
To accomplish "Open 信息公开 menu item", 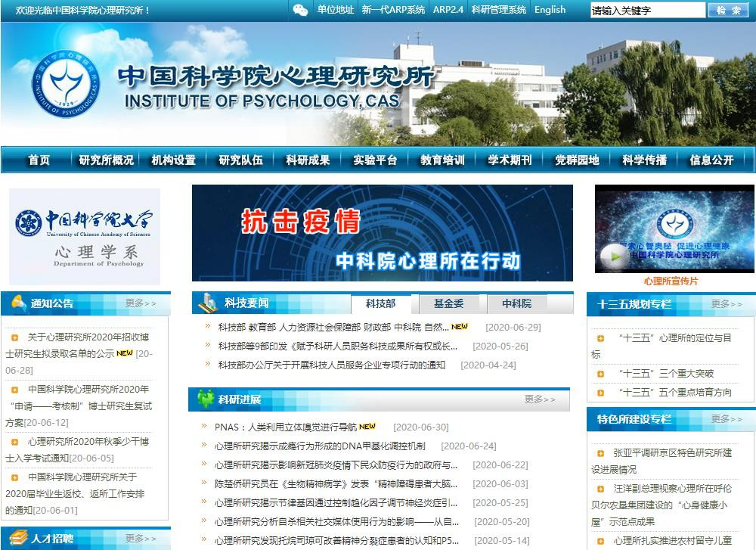I will pos(711,160).
